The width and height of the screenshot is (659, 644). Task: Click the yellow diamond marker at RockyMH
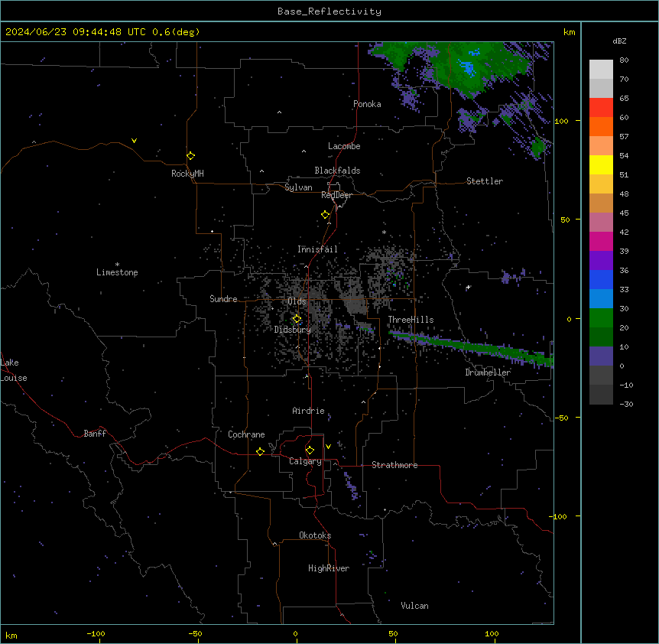click(190, 155)
